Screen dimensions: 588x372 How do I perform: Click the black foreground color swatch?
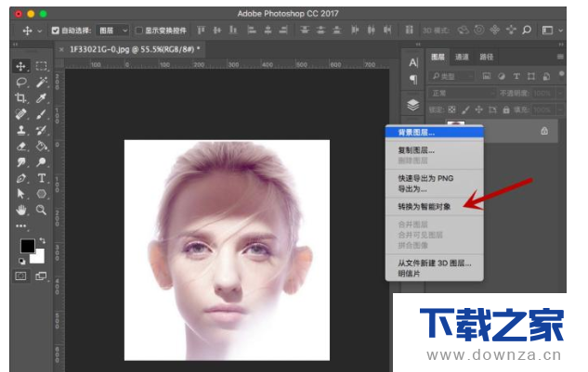27,246
